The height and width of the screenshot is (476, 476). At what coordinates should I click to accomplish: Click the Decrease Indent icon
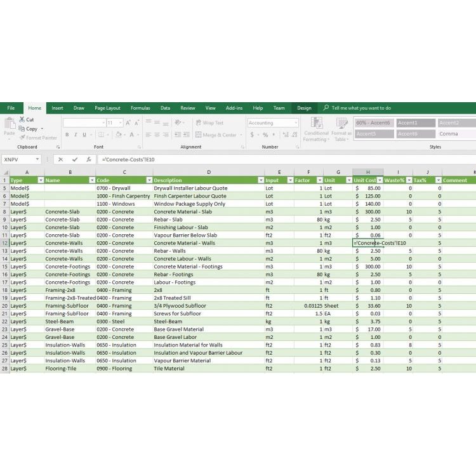[x=178, y=135]
